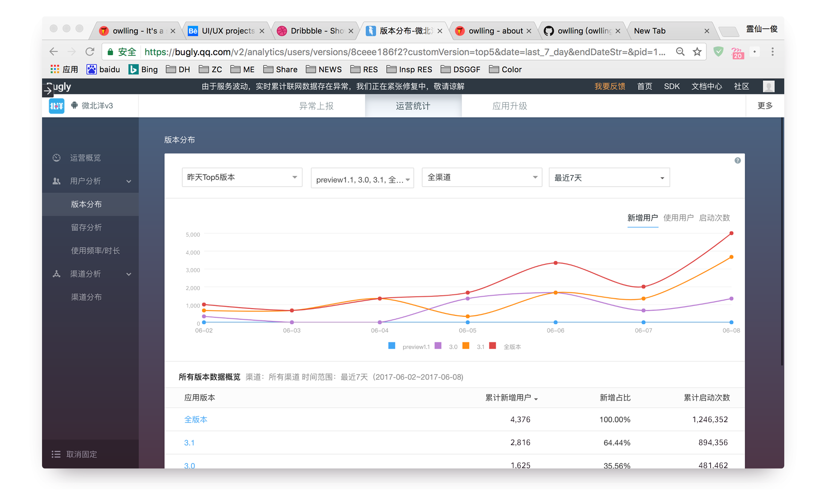Open the 昨天Top5版本 dropdown
This screenshot has height=504, width=827.
click(x=242, y=177)
